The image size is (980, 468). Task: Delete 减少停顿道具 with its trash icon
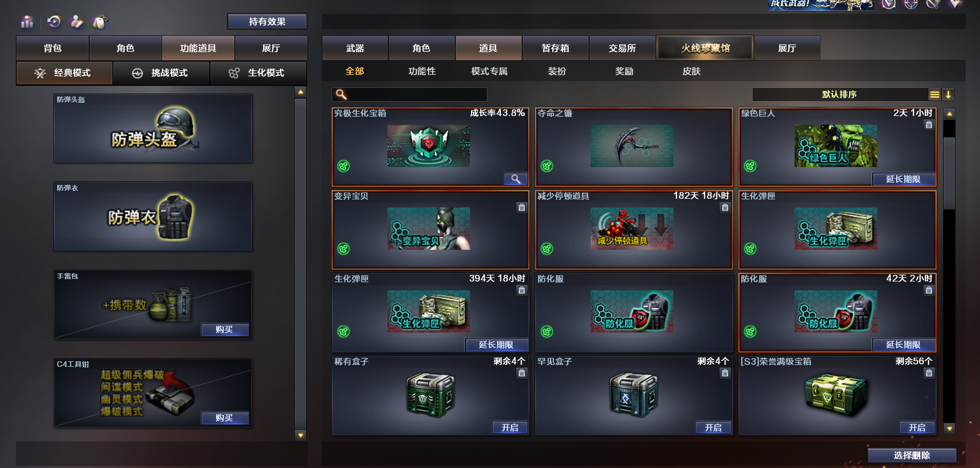coord(725,207)
